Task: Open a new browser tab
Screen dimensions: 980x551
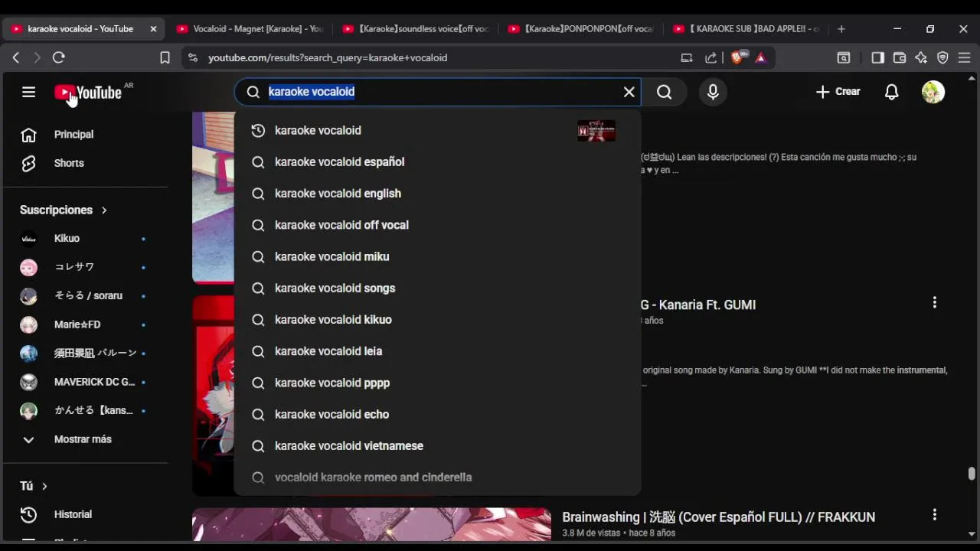Action: (x=841, y=29)
